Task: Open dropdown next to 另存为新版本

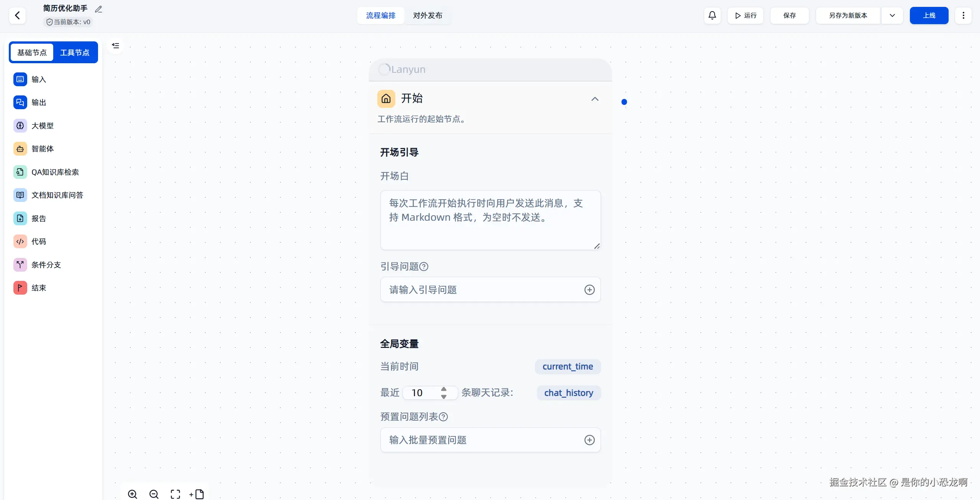Action: [892, 15]
